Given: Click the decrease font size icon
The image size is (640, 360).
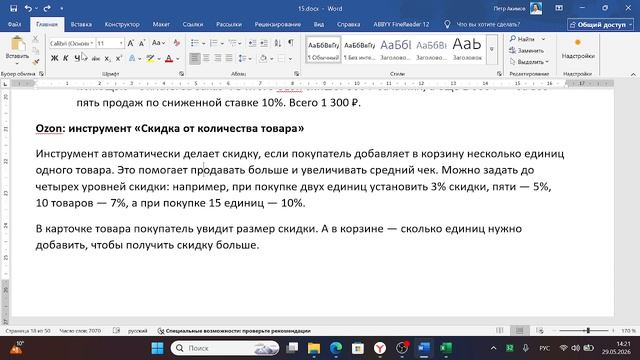Looking at the screenshot, I should pyautogui.click(x=142, y=43).
